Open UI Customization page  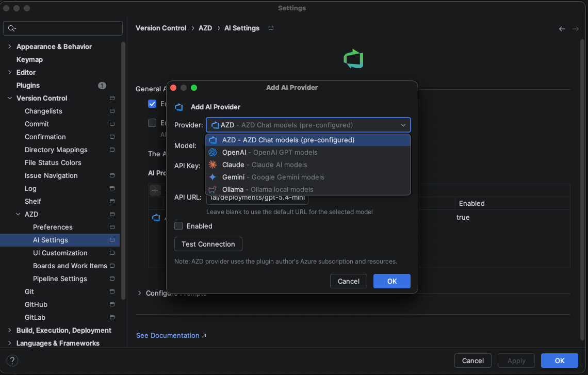point(60,253)
